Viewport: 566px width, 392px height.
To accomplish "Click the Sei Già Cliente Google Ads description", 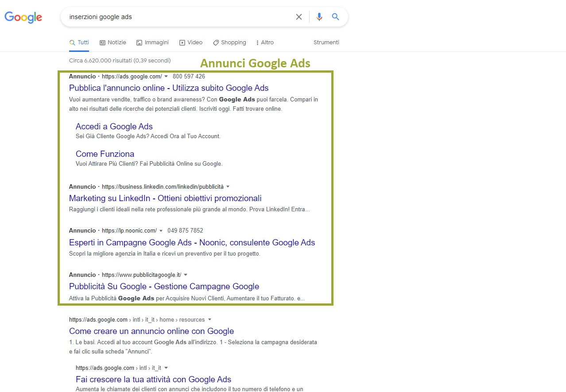I will point(148,136).
